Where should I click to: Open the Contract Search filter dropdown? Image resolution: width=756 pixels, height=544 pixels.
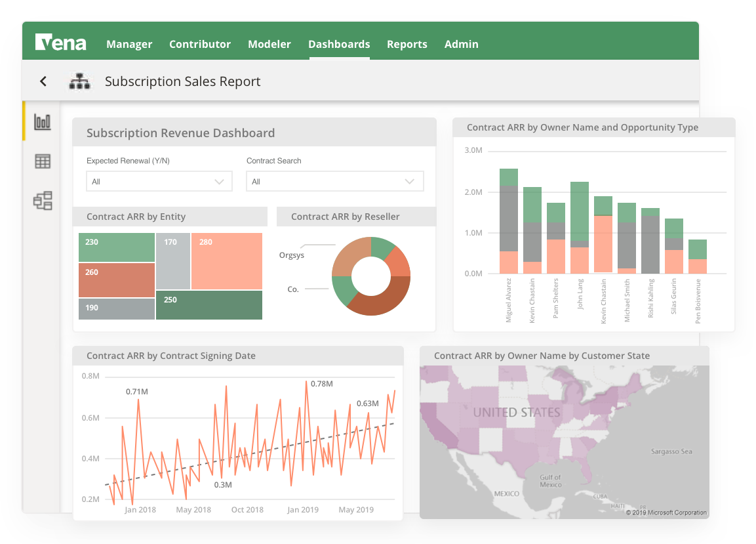tap(334, 181)
